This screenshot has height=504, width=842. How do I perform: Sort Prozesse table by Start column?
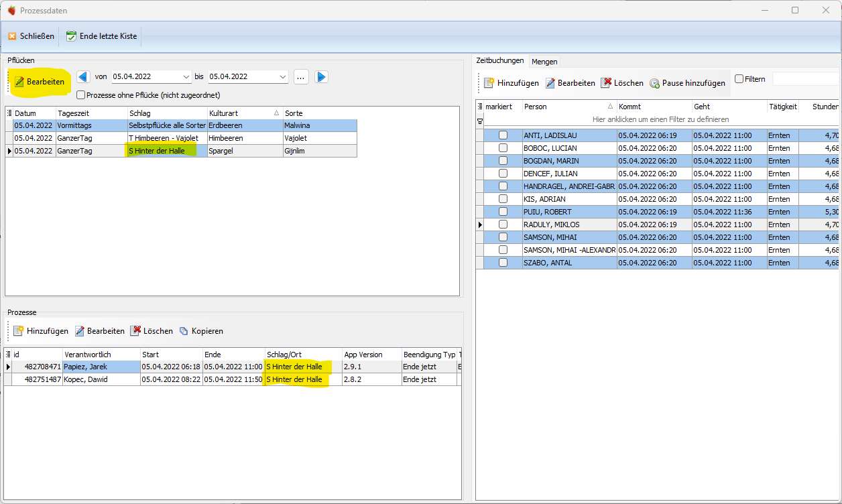(171, 355)
